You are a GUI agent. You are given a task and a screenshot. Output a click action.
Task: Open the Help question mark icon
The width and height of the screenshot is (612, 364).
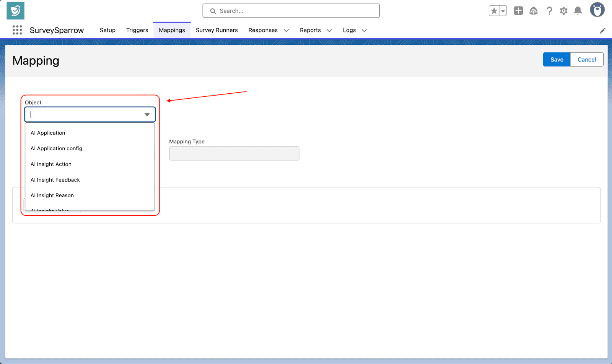click(x=549, y=11)
